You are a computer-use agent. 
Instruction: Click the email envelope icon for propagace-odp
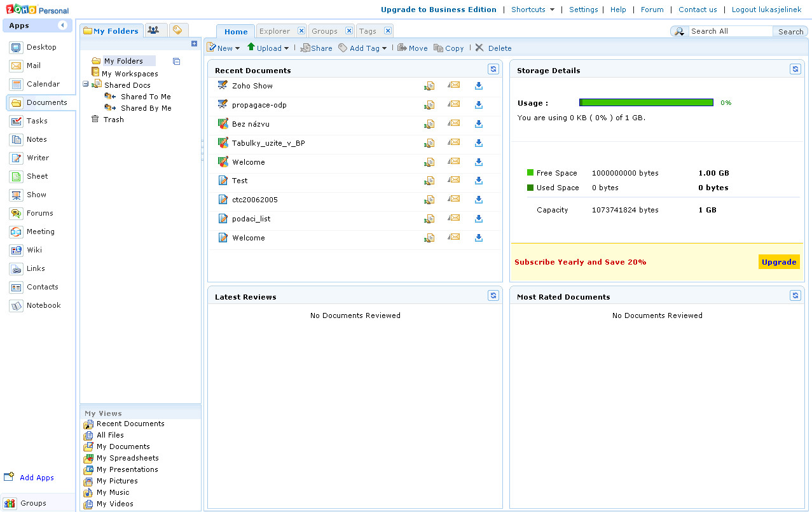click(454, 104)
